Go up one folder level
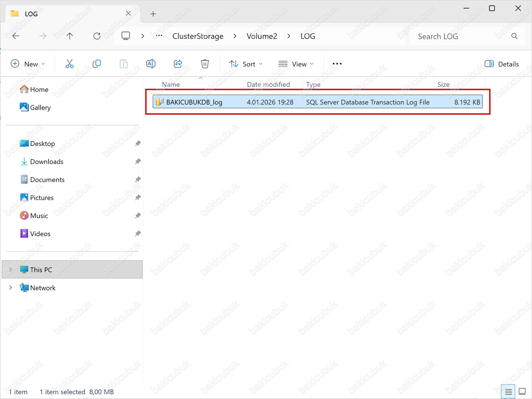The height and width of the screenshot is (399, 532). coord(70,36)
